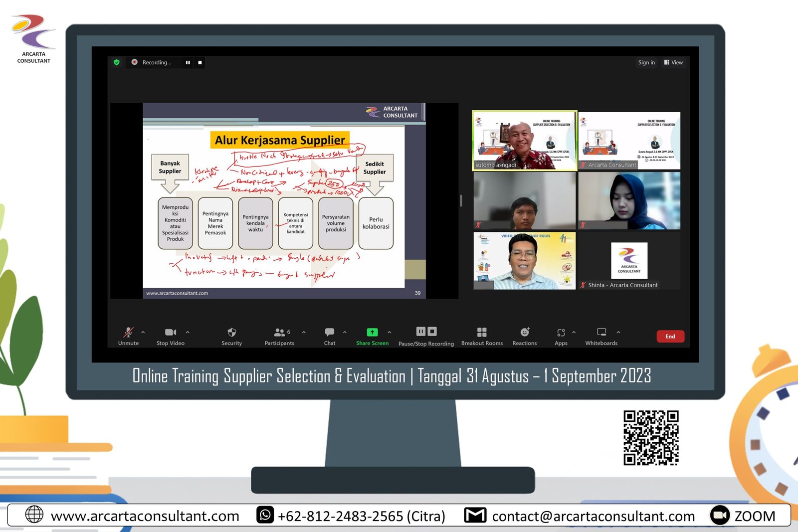Pause the recording at top bar
Viewport: 798px width, 532px height.
pos(188,62)
